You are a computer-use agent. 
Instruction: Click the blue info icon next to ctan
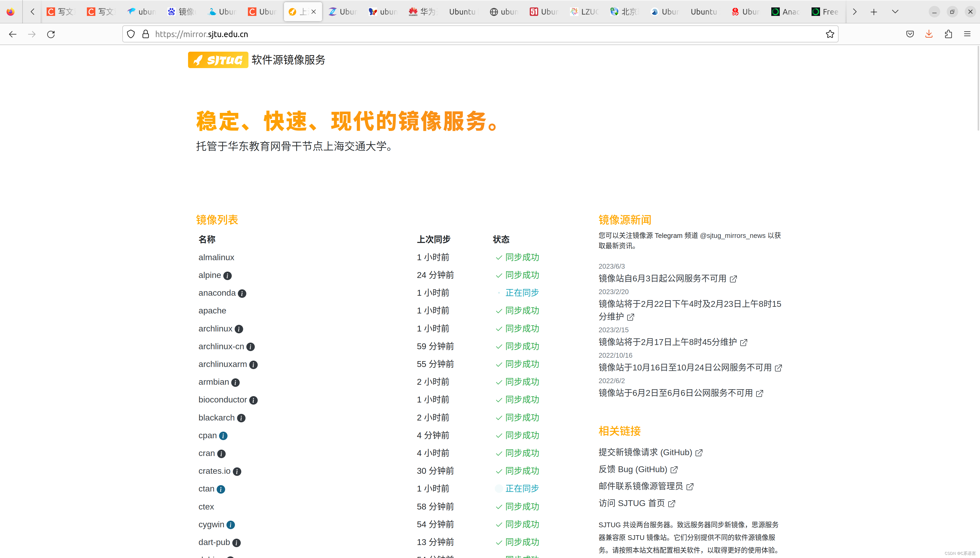[221, 489]
